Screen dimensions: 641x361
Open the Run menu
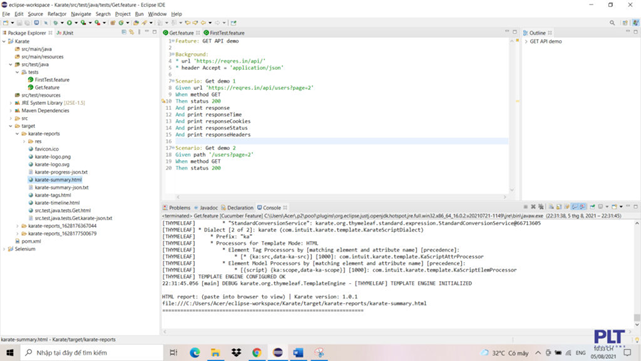tap(139, 14)
